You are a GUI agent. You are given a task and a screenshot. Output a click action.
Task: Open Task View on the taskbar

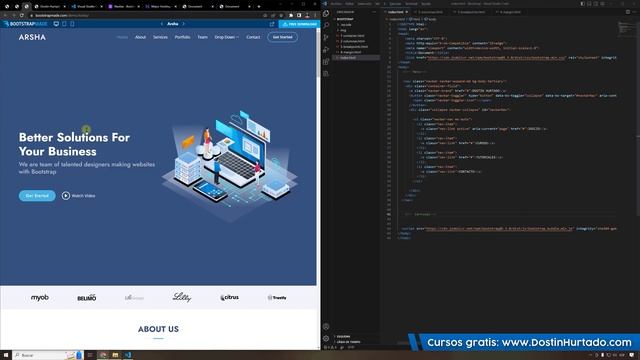point(90,355)
